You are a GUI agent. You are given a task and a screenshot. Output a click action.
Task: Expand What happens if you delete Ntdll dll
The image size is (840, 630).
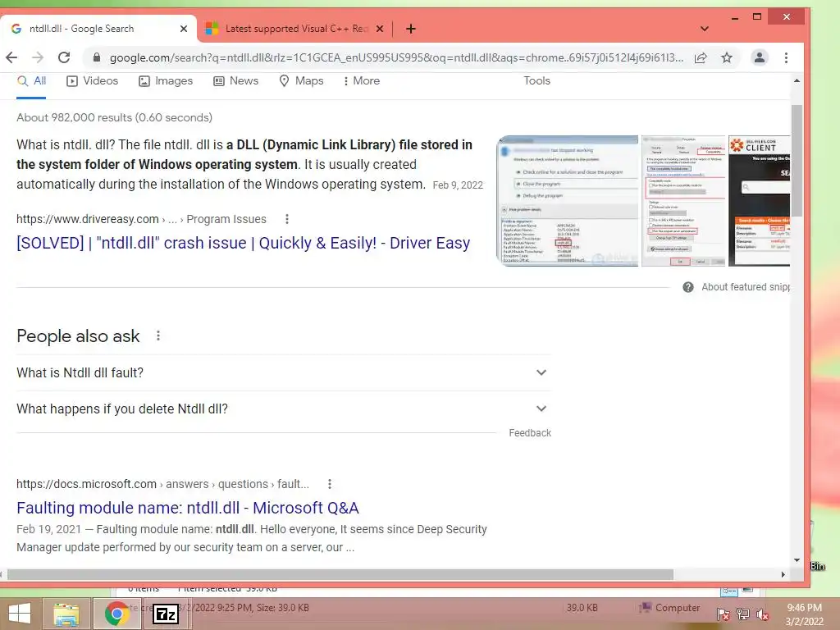(x=283, y=409)
